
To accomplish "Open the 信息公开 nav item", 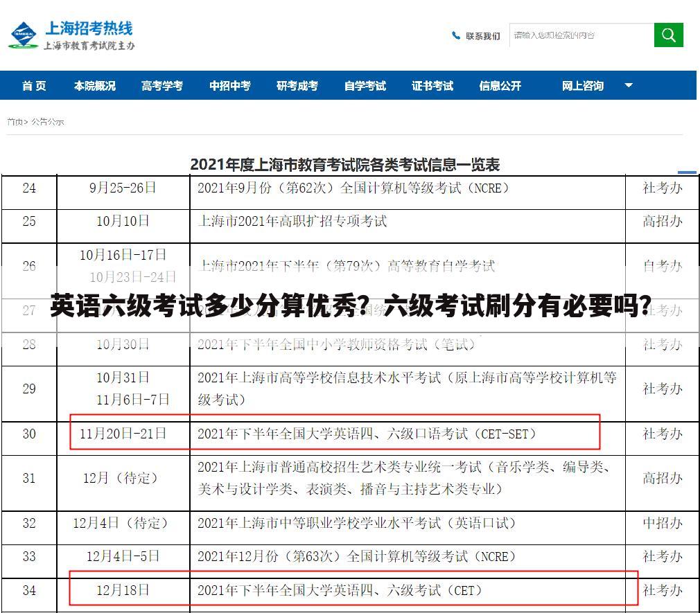I will click(500, 85).
